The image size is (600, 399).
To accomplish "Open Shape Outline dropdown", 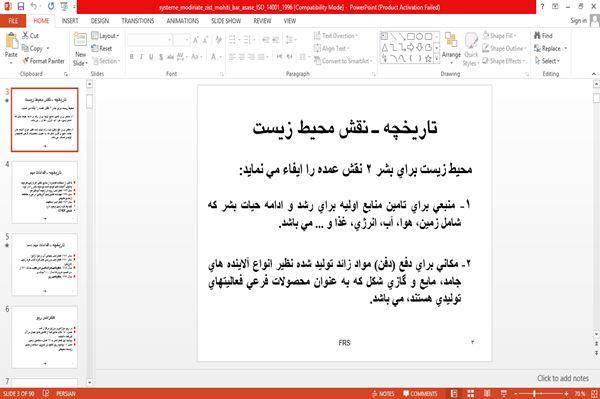I will point(504,48).
